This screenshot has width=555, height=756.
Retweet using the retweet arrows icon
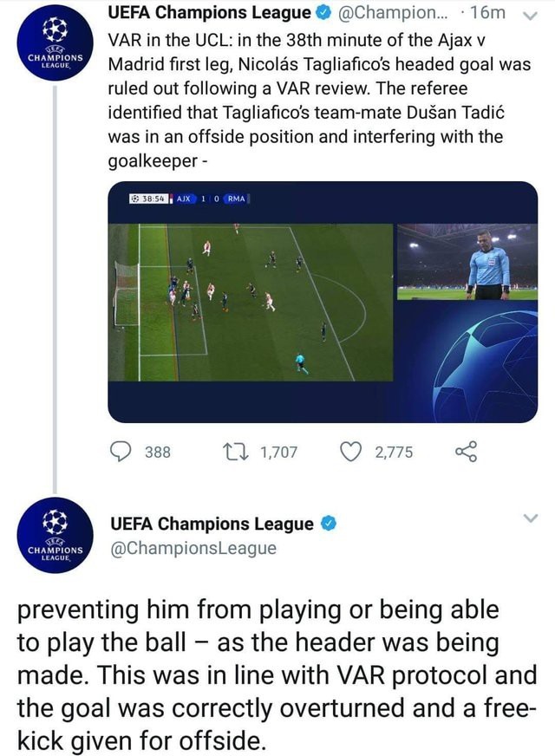pyautogui.click(x=235, y=452)
